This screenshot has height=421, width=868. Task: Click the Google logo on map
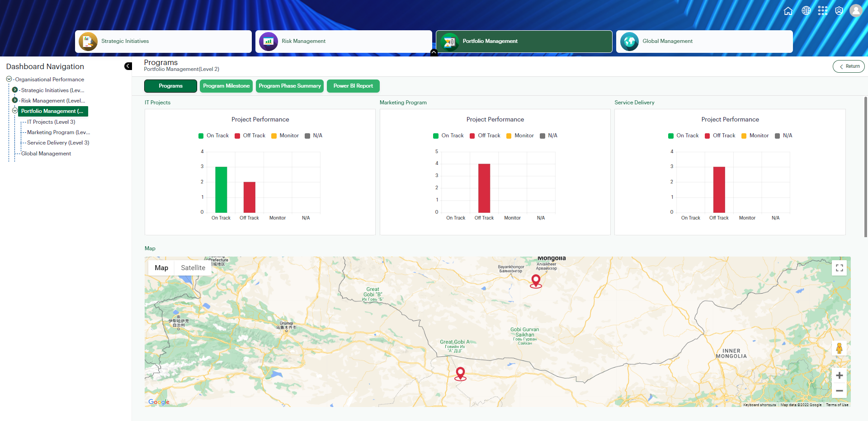159,402
